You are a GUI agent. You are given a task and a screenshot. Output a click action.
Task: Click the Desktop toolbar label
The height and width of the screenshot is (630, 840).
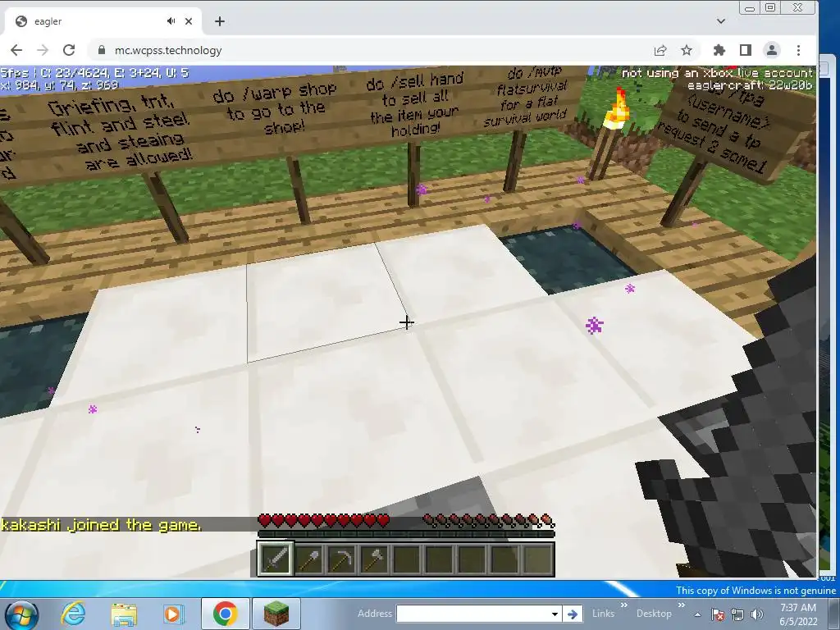[x=654, y=614]
